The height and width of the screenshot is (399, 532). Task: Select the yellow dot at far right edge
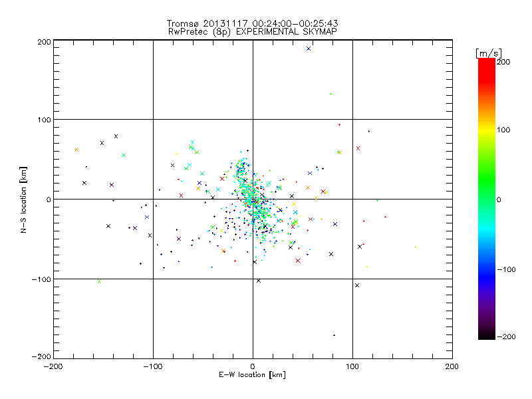(416, 247)
